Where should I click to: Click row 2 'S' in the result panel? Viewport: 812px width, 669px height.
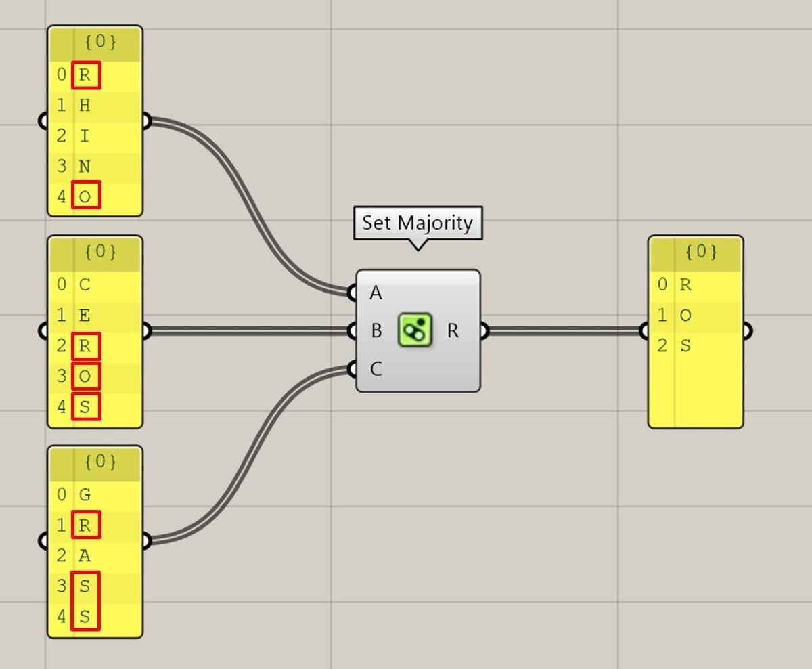coord(696,346)
